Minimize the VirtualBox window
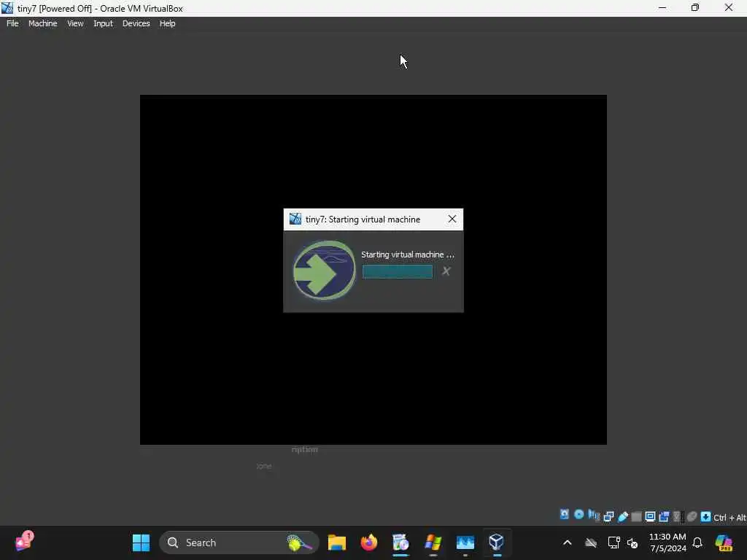Image resolution: width=747 pixels, height=560 pixels. click(662, 7)
